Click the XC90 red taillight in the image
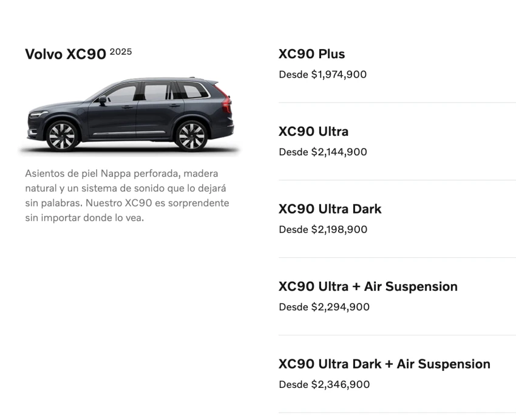Viewport: 516px width, 420px height. pyautogui.click(x=226, y=100)
